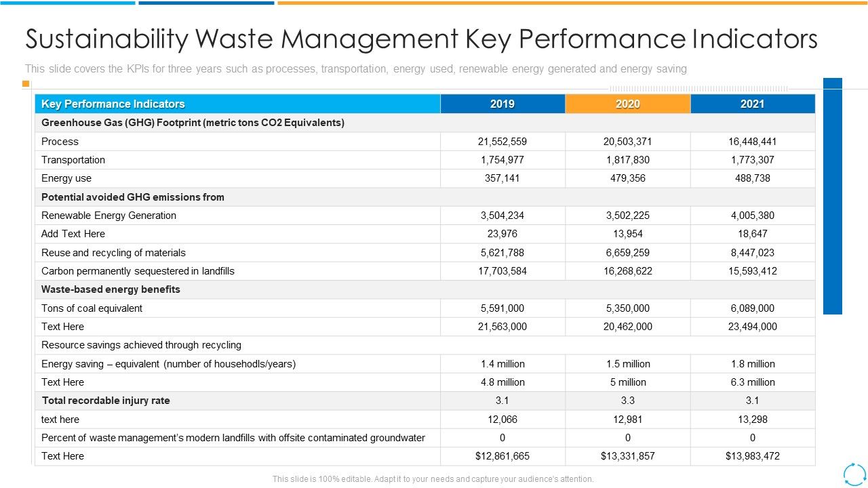Click the light blue bar at the top left
The image size is (868, 488).
(68, 3)
